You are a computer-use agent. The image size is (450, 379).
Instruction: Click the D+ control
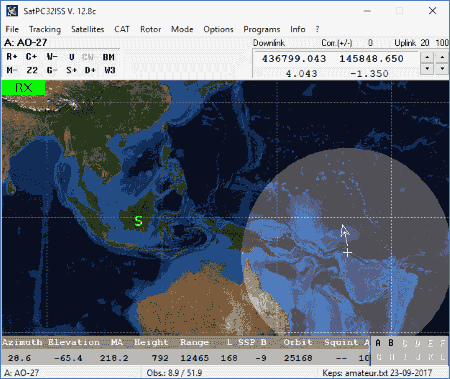[90, 70]
